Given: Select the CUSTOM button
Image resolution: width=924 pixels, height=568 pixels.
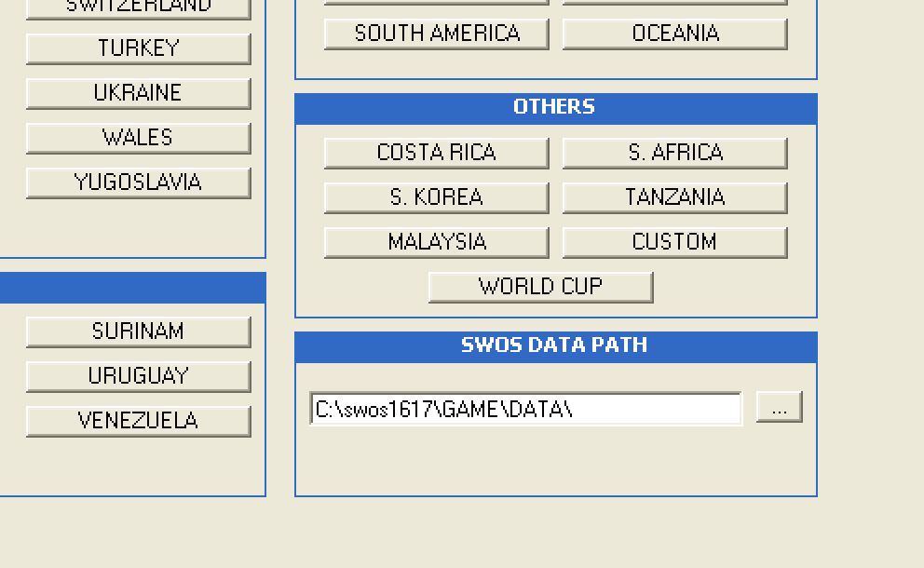Looking at the screenshot, I should (x=674, y=242).
